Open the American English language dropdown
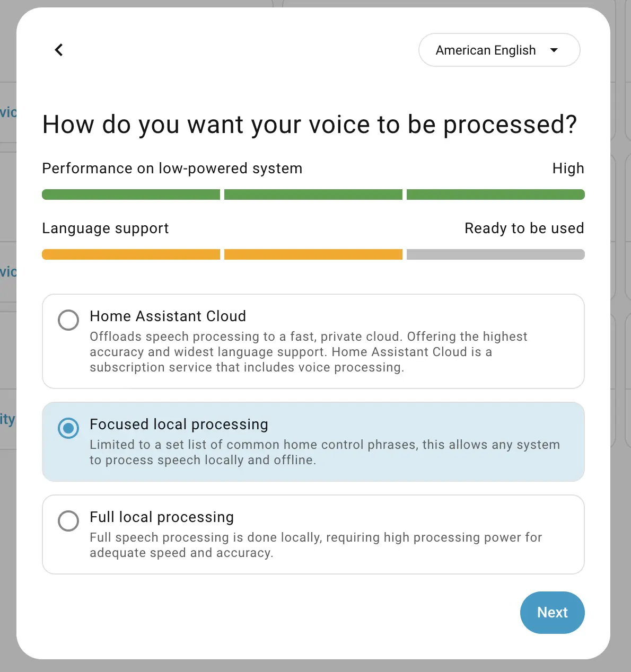This screenshot has width=631, height=672. [485, 50]
